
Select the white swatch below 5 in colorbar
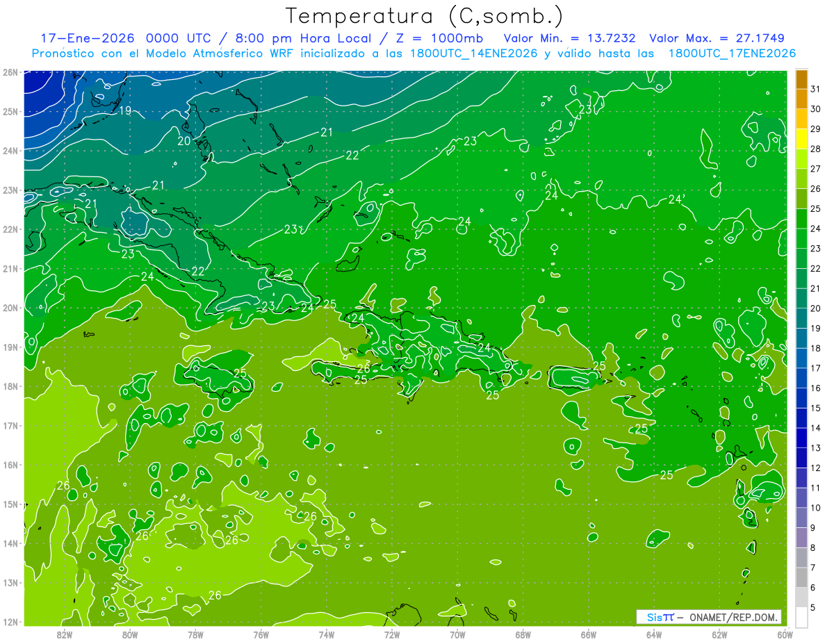click(x=801, y=617)
